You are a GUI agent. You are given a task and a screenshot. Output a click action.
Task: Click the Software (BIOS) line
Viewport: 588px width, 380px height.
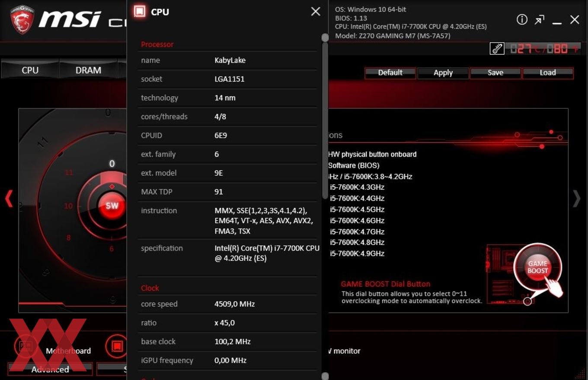coord(354,165)
